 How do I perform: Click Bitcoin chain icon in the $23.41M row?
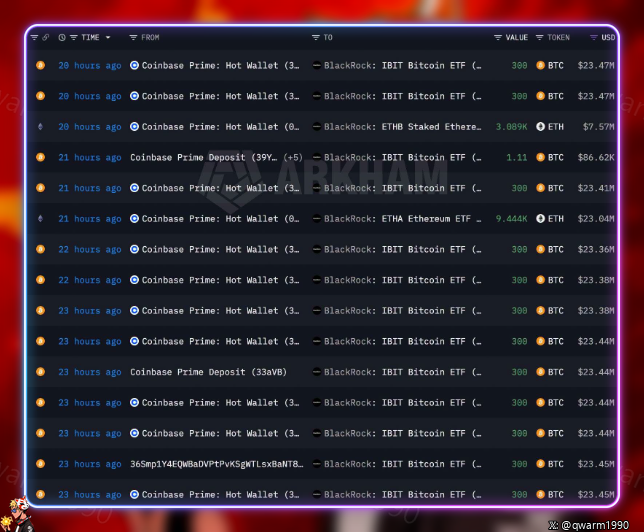click(40, 188)
